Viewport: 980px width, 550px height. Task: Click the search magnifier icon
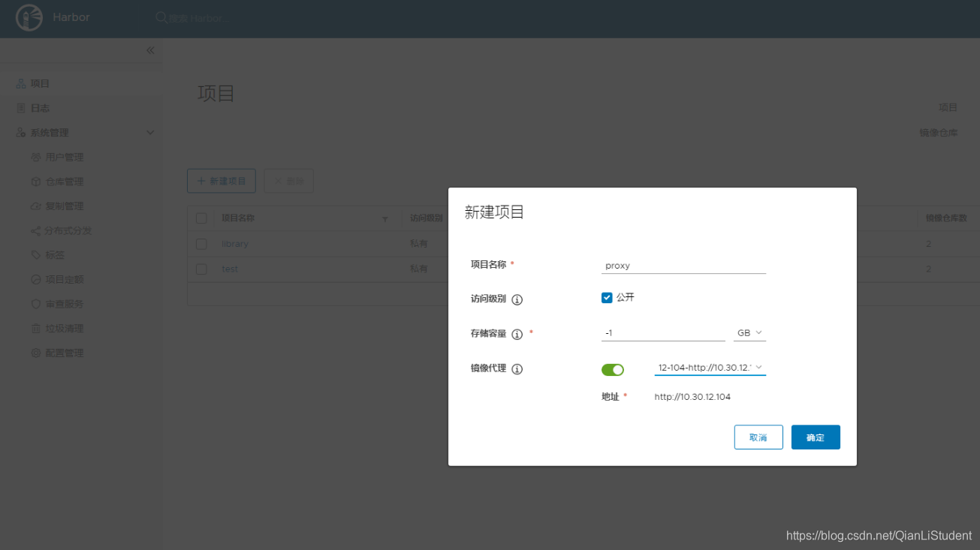(161, 17)
